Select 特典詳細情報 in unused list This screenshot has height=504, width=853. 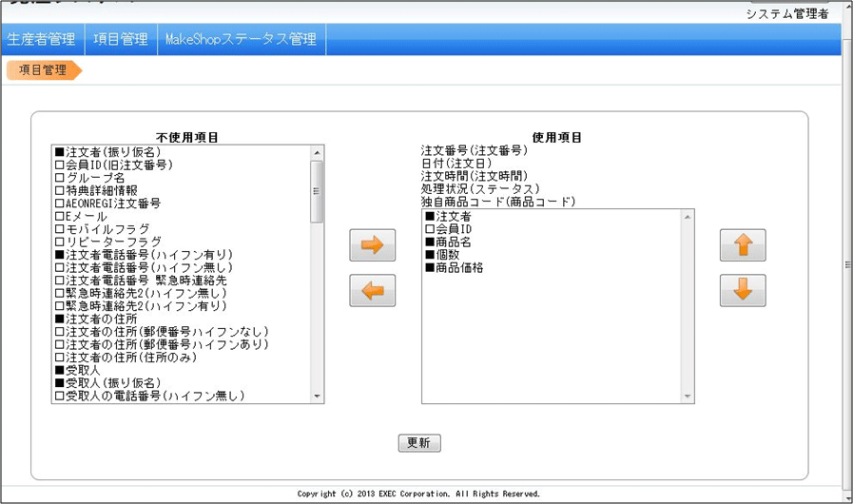[x=96, y=190]
